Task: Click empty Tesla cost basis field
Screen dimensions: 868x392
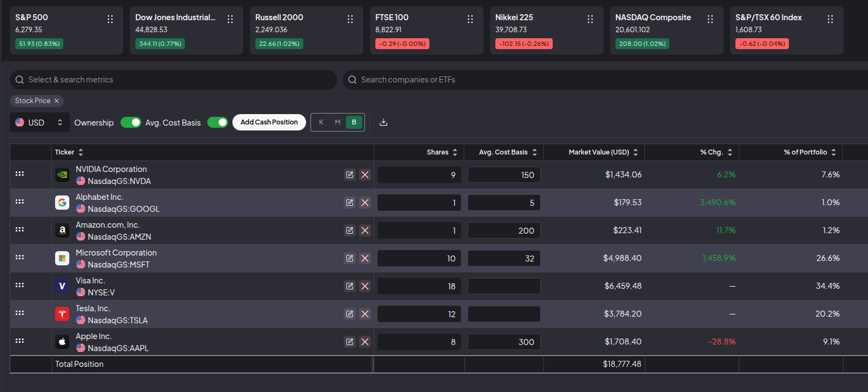Action: (504, 314)
